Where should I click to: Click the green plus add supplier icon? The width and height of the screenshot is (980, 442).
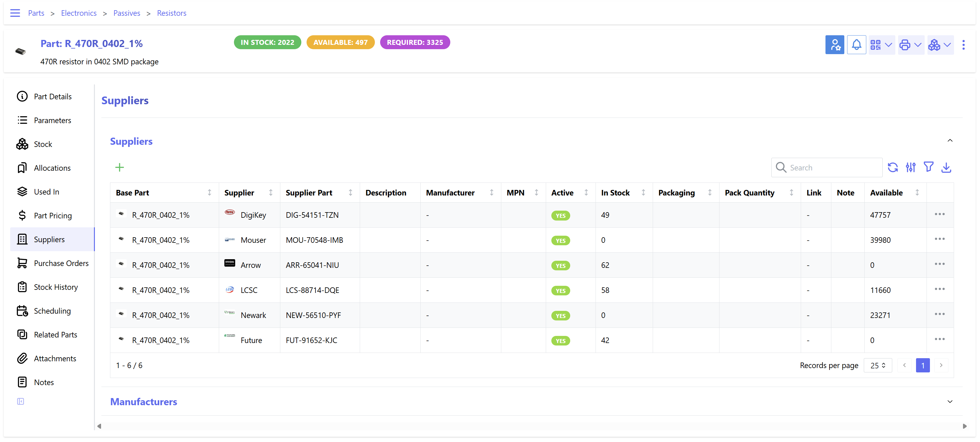[120, 168]
